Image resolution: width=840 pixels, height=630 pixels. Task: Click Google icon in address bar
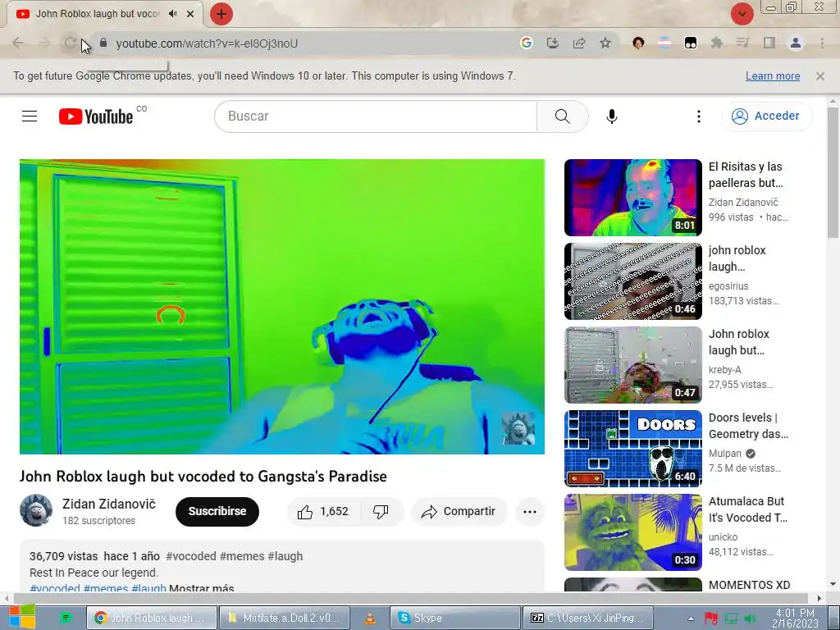(526, 43)
